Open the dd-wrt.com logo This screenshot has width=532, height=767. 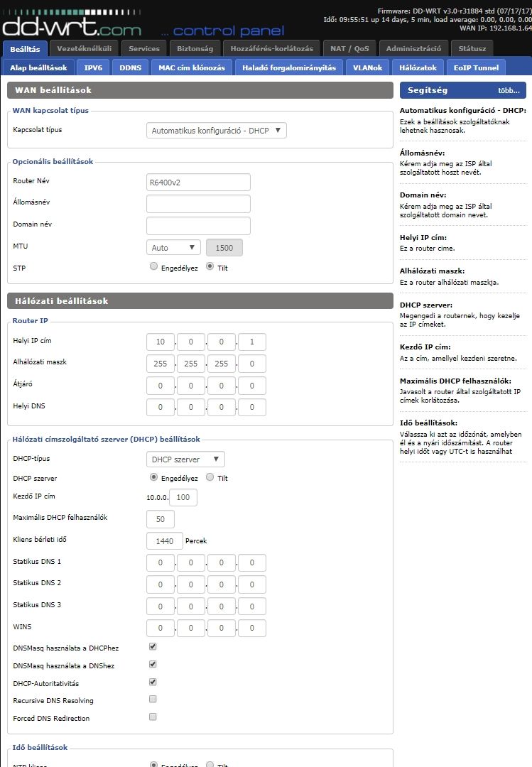point(72,24)
